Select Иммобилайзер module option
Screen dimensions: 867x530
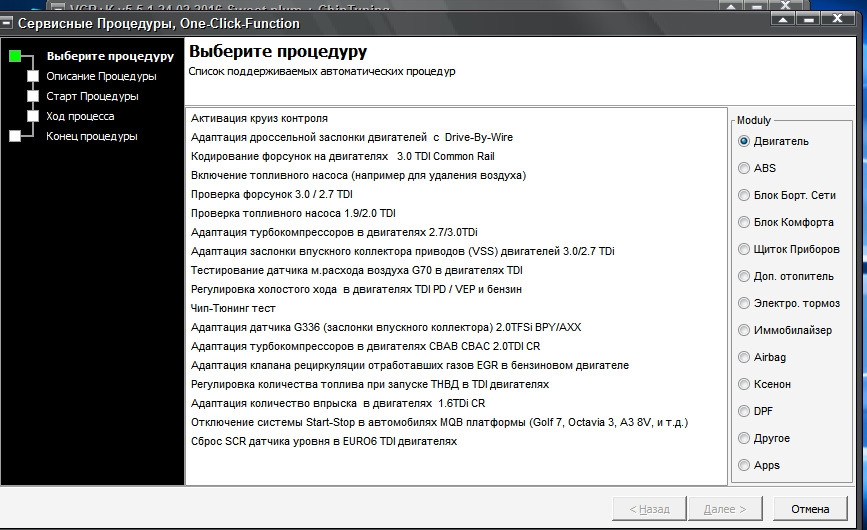pyautogui.click(x=743, y=330)
